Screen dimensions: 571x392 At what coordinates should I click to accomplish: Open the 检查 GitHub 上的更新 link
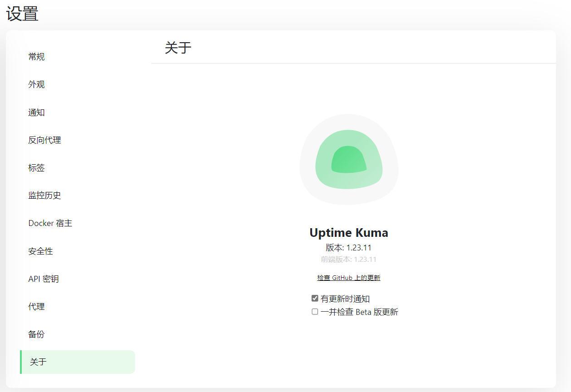pyautogui.click(x=348, y=278)
